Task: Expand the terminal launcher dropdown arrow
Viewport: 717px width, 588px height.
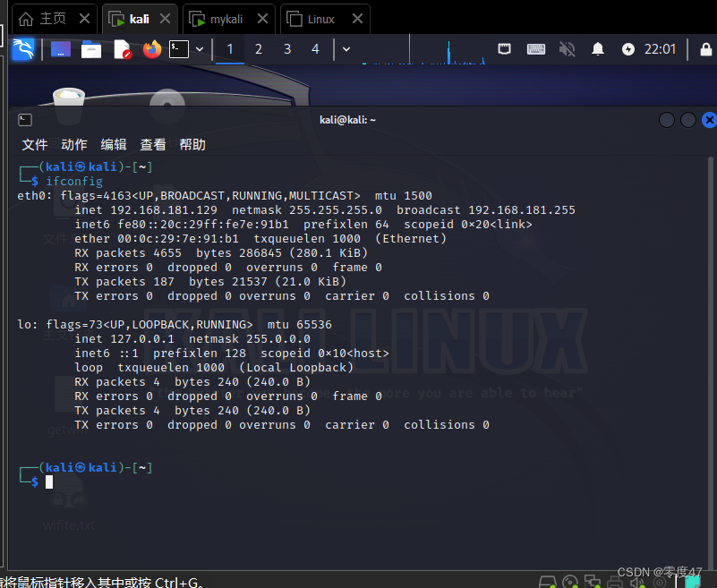Action: 200,49
